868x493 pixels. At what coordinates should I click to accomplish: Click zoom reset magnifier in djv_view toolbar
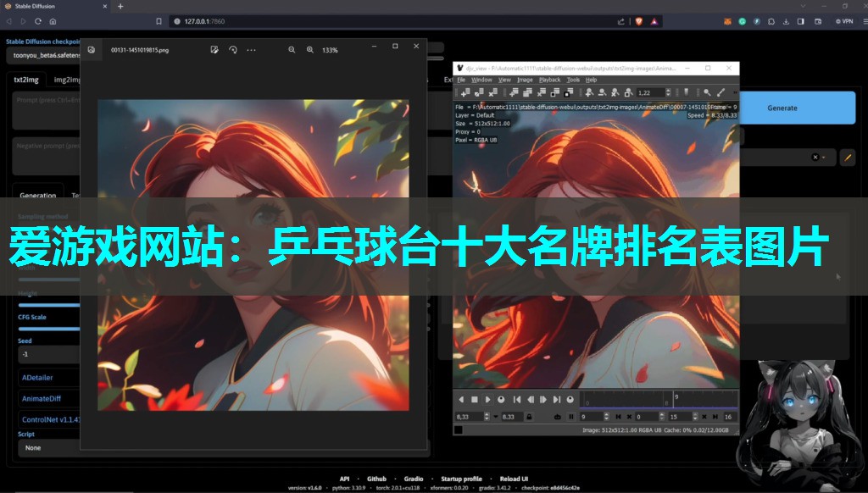(x=615, y=92)
